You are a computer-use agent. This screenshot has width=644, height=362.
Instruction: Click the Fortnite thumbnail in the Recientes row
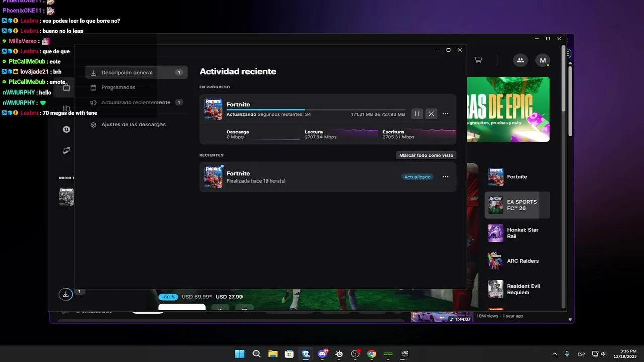(213, 177)
